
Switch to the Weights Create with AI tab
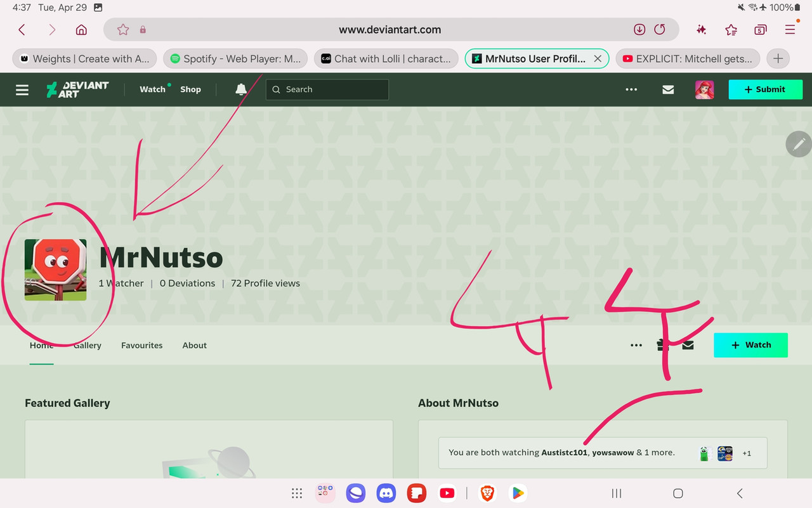(84, 58)
